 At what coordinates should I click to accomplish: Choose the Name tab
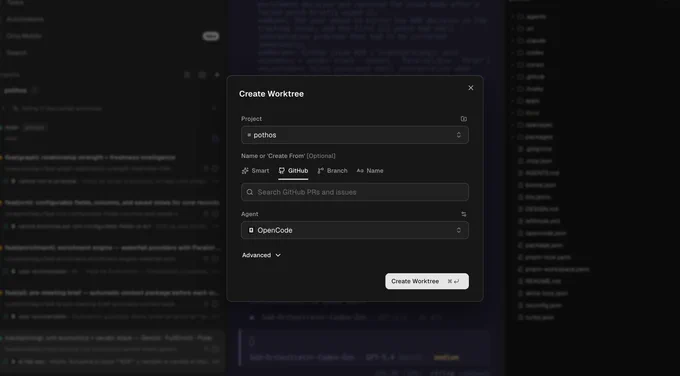tap(370, 171)
